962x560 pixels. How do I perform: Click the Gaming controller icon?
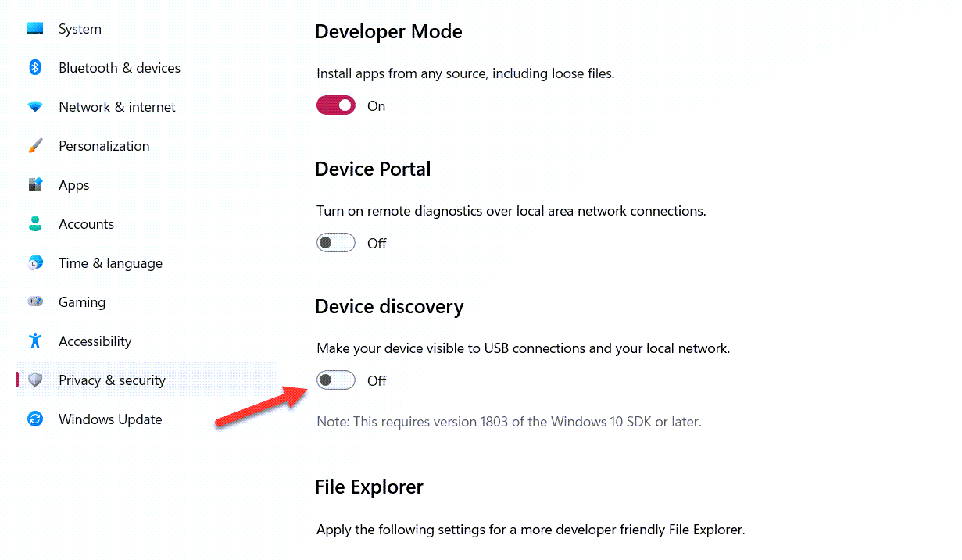point(35,302)
